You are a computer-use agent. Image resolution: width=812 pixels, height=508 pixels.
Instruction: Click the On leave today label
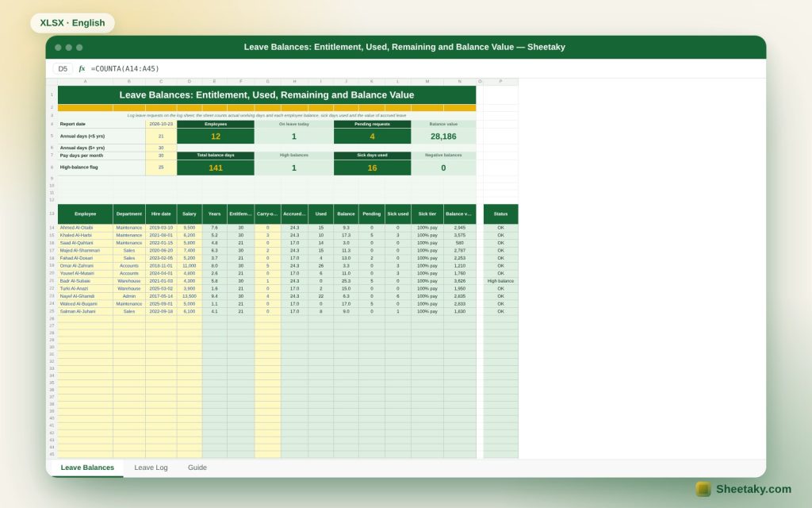(x=293, y=124)
